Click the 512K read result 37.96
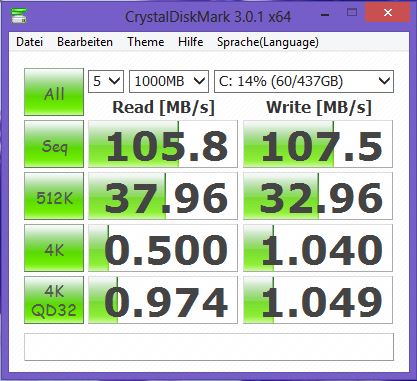This screenshot has height=381, width=417. point(163,196)
